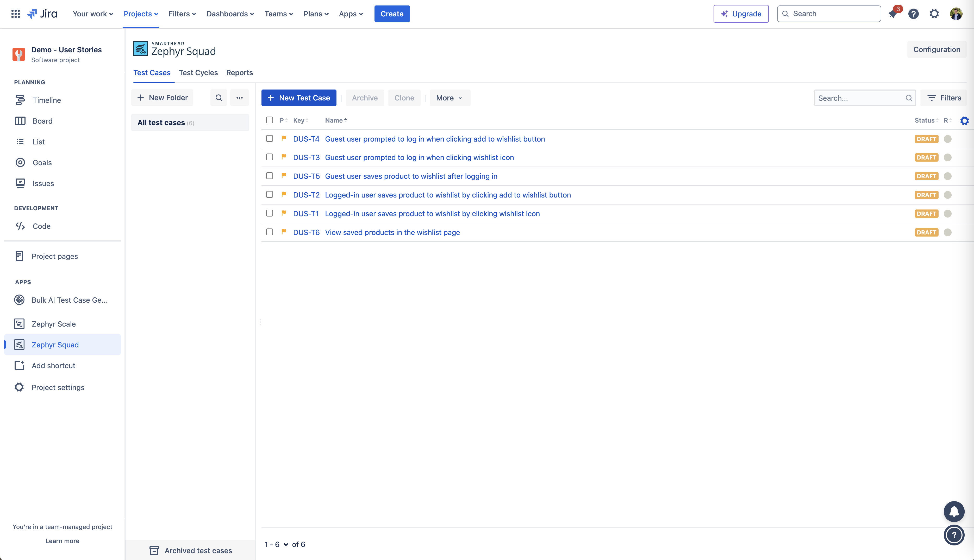Image resolution: width=974 pixels, height=560 pixels.
Task: Open the search icon in folder panel
Action: 218,98
